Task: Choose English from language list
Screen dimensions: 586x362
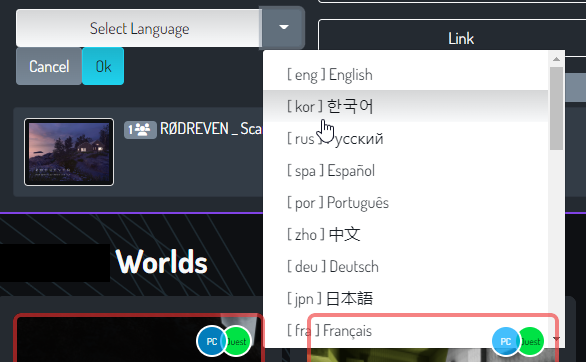Action: click(x=405, y=74)
